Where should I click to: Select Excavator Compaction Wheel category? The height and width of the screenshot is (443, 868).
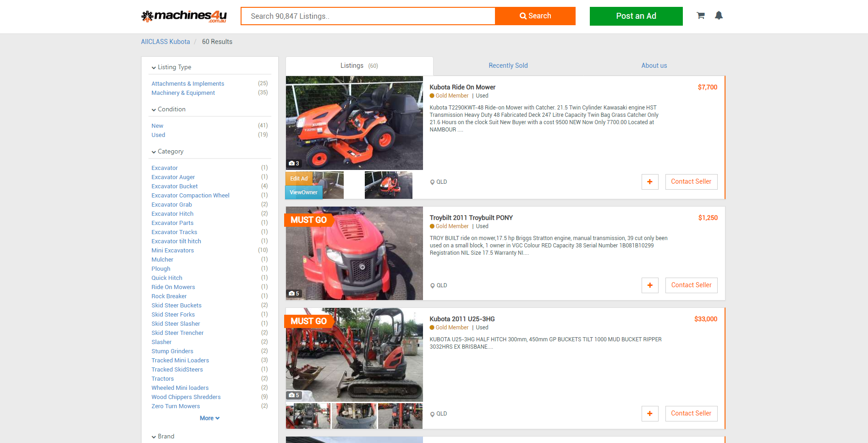point(190,196)
